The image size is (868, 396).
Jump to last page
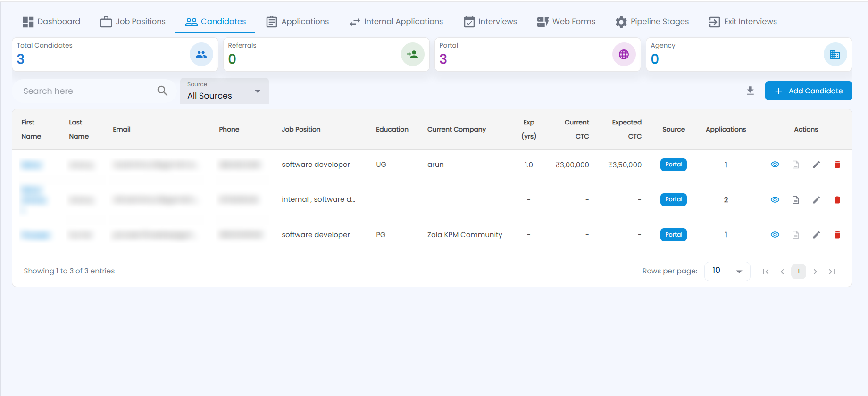(x=832, y=272)
